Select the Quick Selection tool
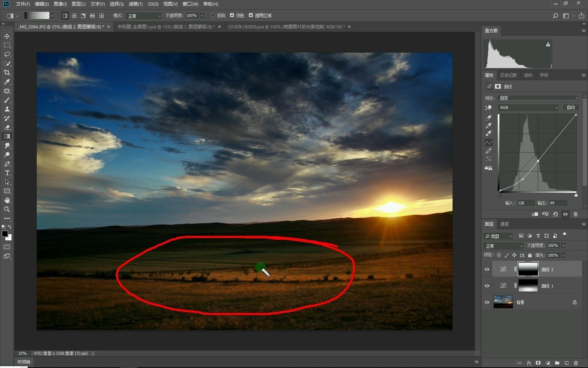 pyautogui.click(x=7, y=64)
